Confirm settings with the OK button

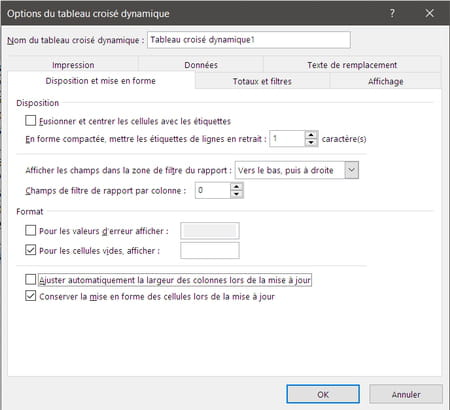(323, 394)
